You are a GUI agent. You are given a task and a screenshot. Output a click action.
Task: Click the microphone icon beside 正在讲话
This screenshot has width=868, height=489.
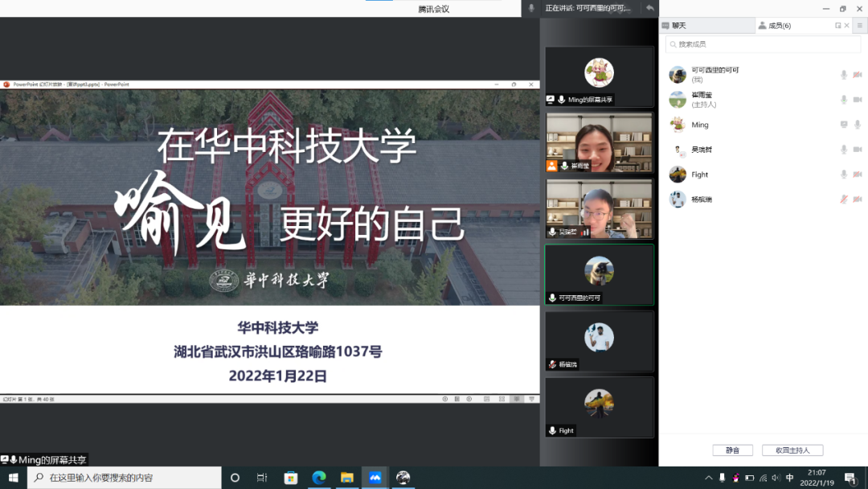tap(531, 8)
